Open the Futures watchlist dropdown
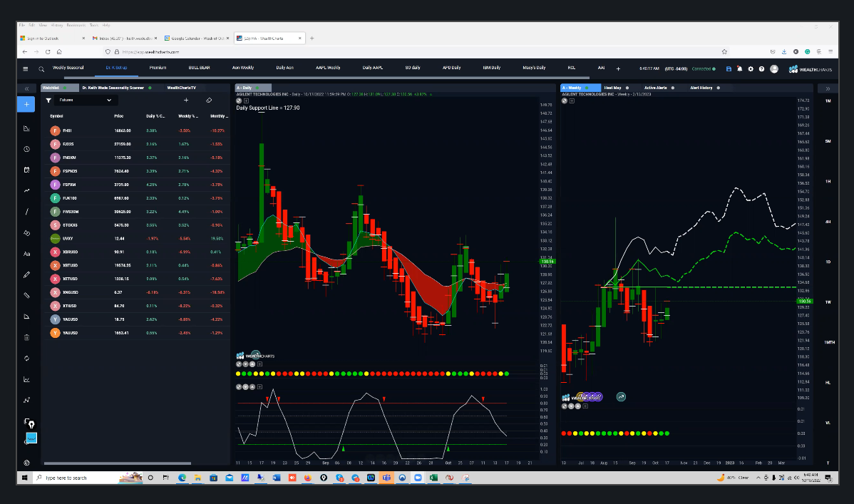 point(86,101)
